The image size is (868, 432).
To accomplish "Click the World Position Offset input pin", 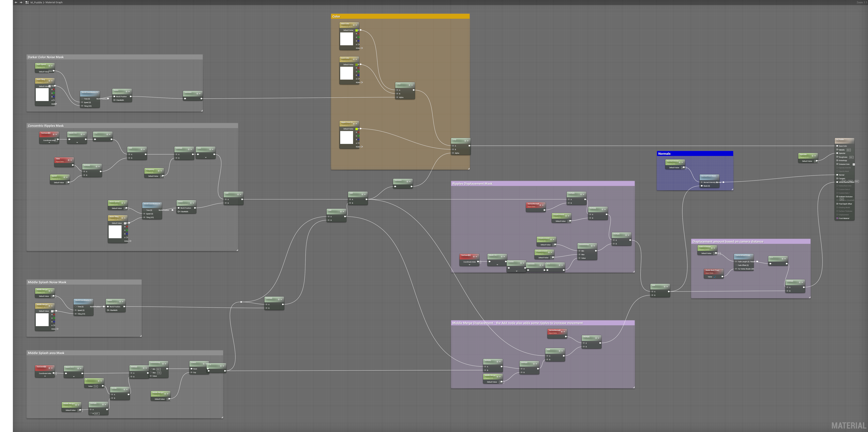I will click(x=837, y=182).
